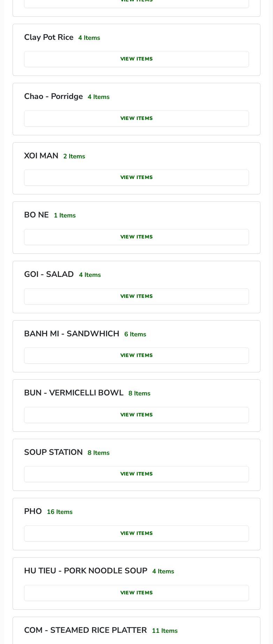Image resolution: width=273 pixels, height=644 pixels.
Task: Expand View Items for Clay Pot Rice
Action: 136,59
